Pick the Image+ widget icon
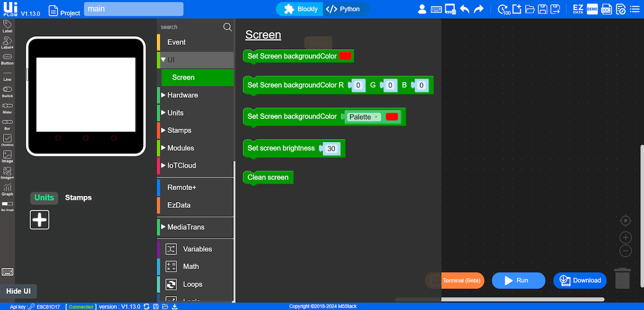The height and width of the screenshot is (310, 644). tap(7, 173)
